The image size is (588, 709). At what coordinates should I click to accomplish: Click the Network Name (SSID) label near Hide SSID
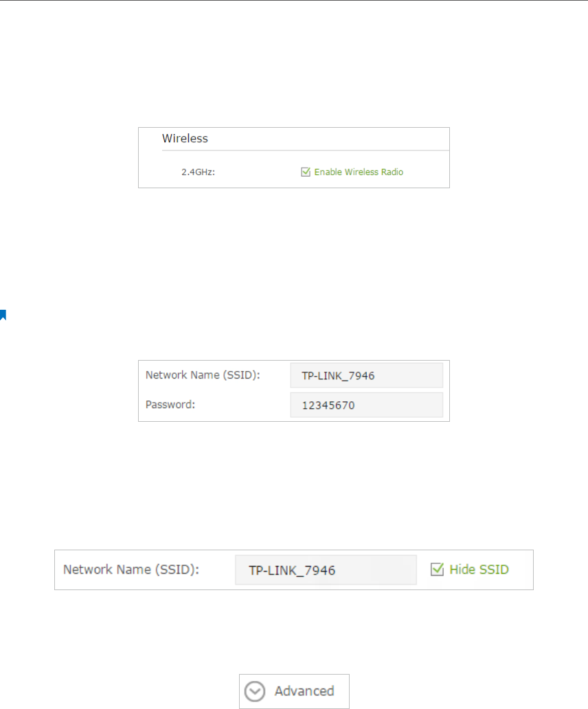click(x=131, y=570)
